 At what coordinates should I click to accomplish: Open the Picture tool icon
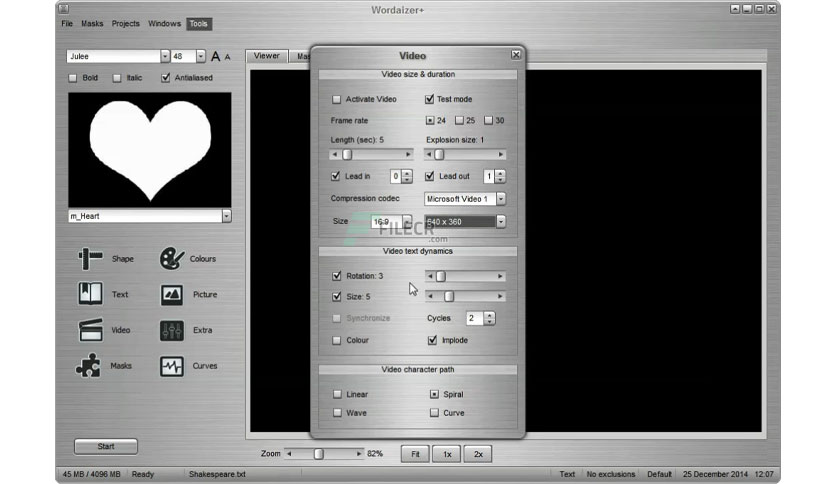pyautogui.click(x=172, y=294)
